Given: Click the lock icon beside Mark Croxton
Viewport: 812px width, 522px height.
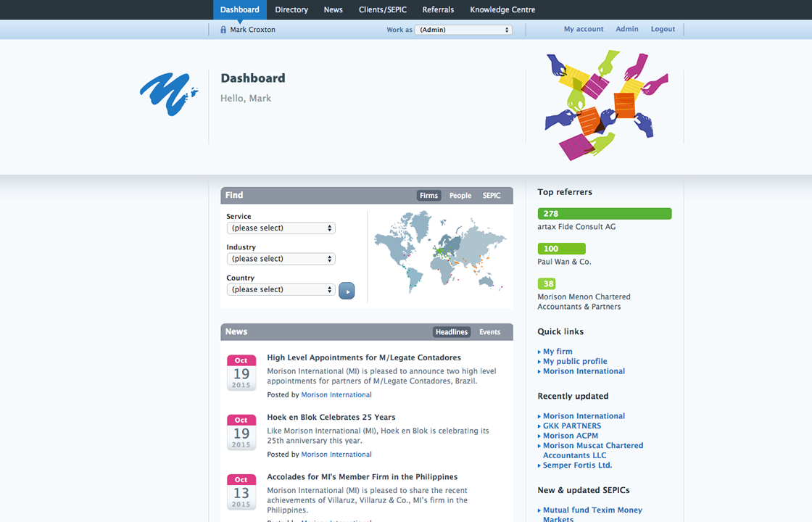Looking at the screenshot, I should click(x=223, y=30).
